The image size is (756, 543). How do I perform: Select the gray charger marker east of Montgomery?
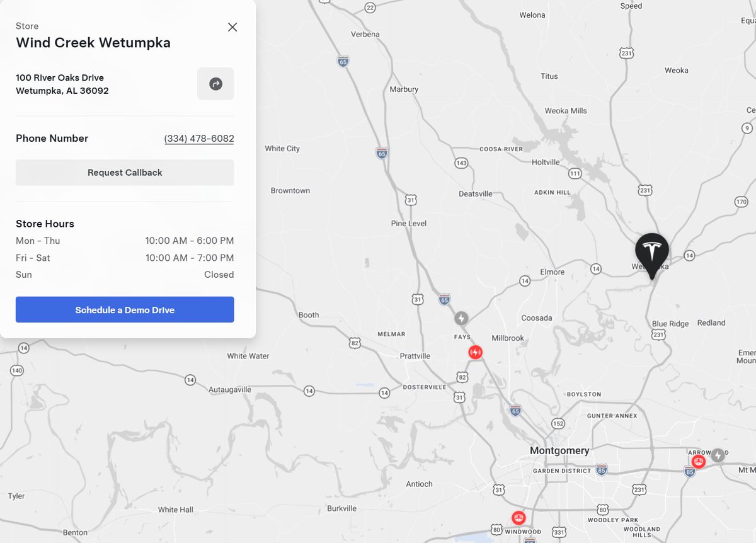click(x=717, y=455)
